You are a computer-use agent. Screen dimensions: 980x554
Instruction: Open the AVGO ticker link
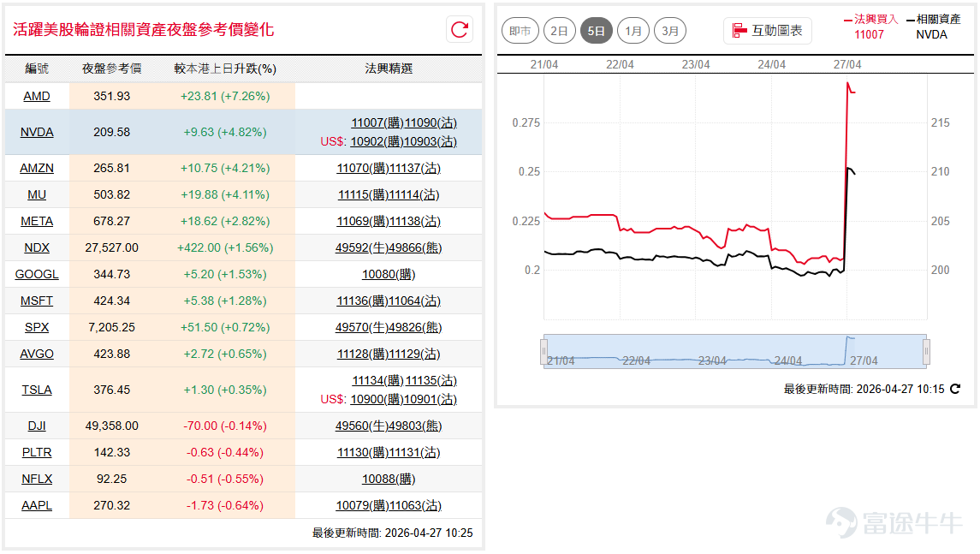coord(37,354)
